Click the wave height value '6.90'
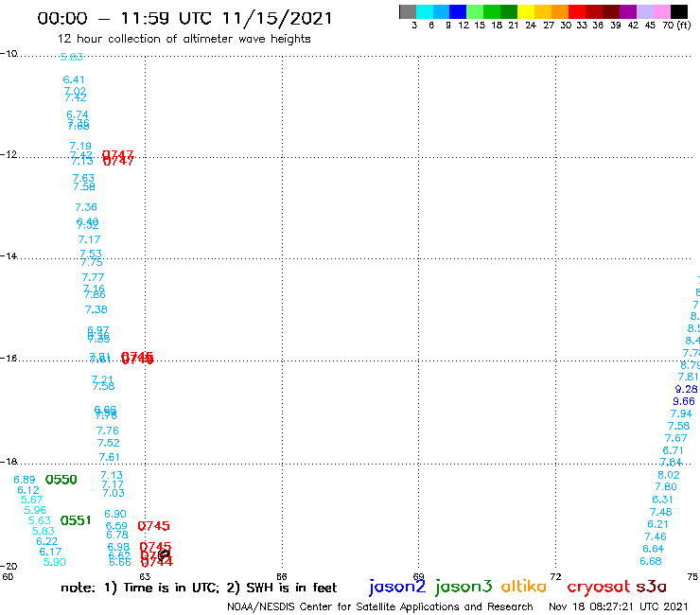Image resolution: width=700 pixels, height=615 pixels. (x=115, y=514)
